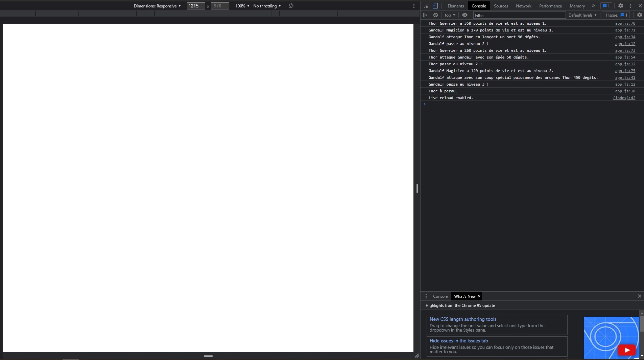The width and height of the screenshot is (644, 360).
Task: Open the Dimensions: Responsive dropdown
Action: click(158, 6)
